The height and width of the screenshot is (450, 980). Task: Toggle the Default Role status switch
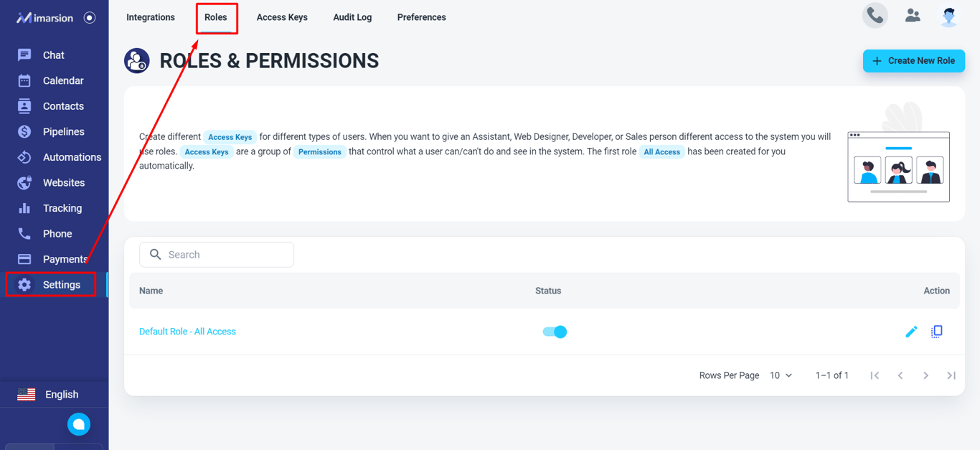(x=555, y=332)
